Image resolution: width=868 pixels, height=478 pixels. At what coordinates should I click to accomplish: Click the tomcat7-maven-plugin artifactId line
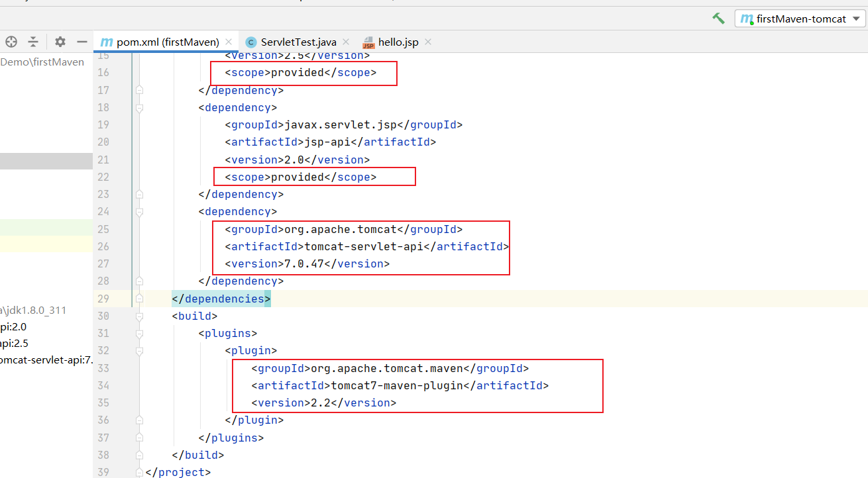pos(400,385)
